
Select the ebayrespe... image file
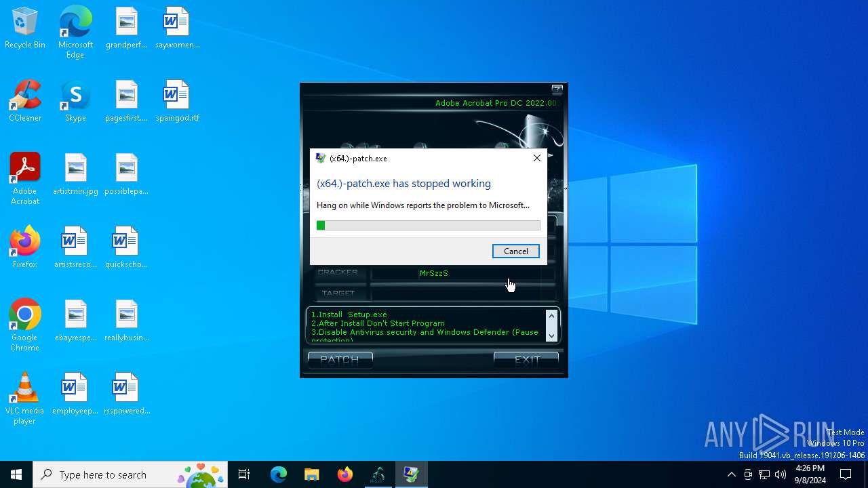click(75, 321)
